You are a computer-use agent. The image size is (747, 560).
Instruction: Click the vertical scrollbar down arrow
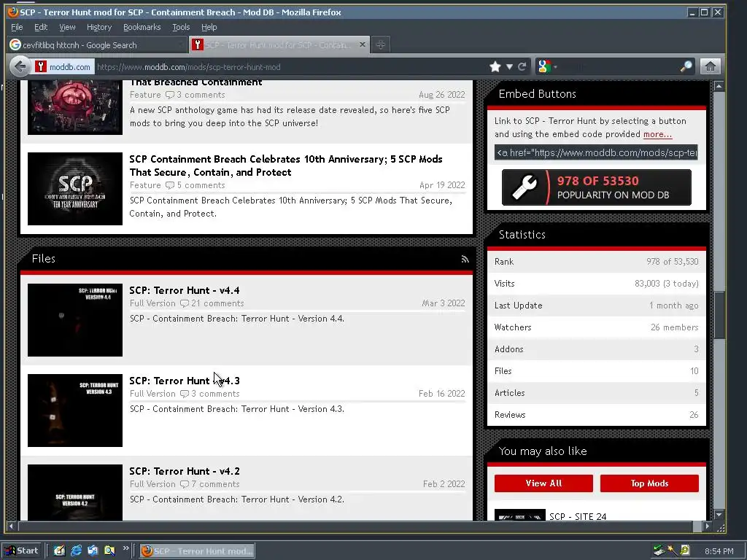click(x=719, y=515)
